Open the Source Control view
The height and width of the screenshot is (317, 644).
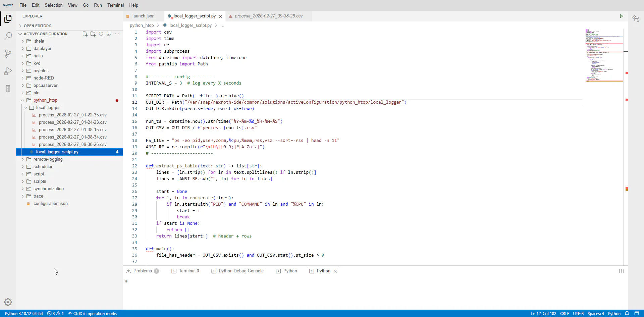[8, 54]
